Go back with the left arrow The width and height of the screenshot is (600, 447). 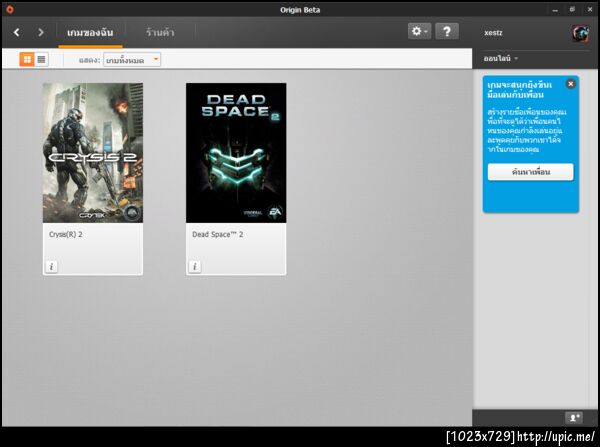(16, 32)
